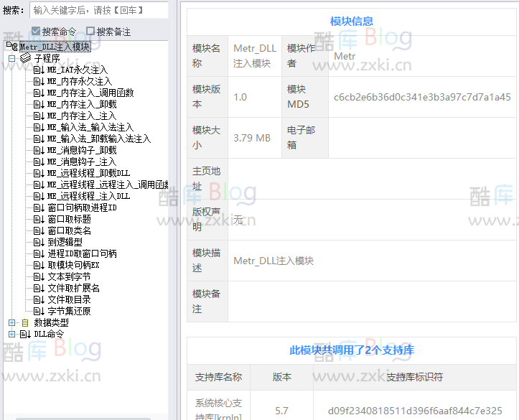The height and width of the screenshot is (420, 519).
Task: Select ME_消息钩子_注入 subroutine
Action: tap(82, 162)
